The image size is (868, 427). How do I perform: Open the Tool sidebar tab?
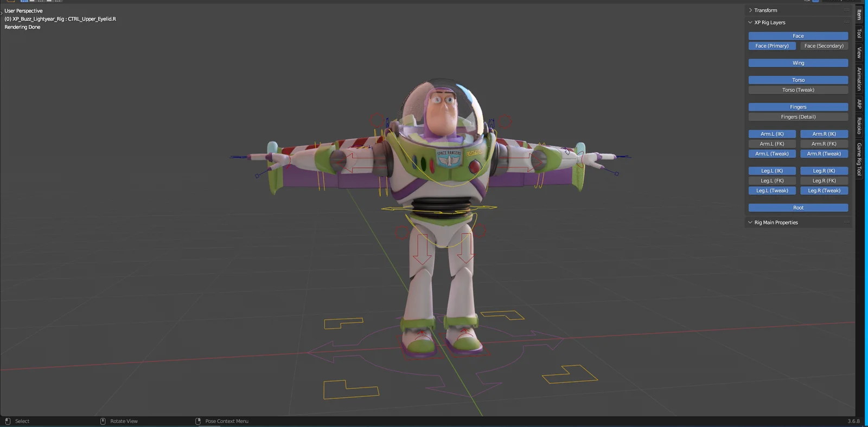[859, 34]
